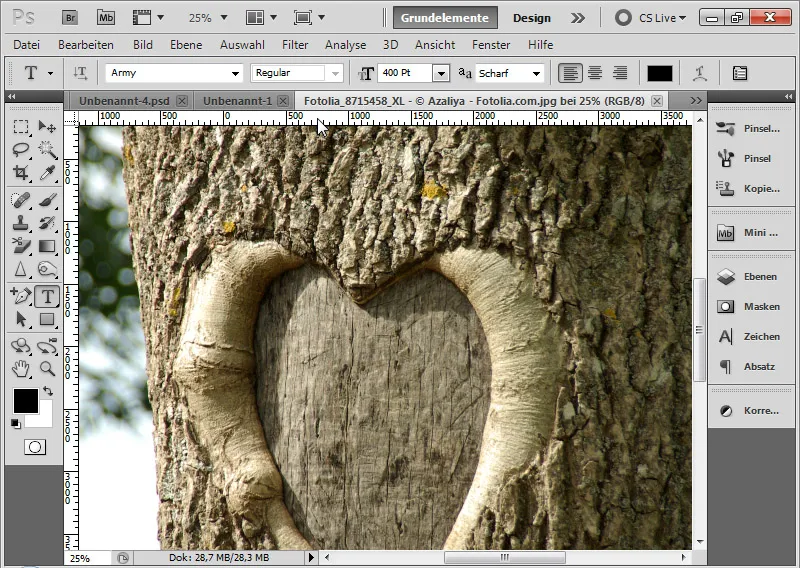Image resolution: width=800 pixels, height=568 pixels.
Task: Open the zoom level 25% dropdown
Action: click(223, 18)
